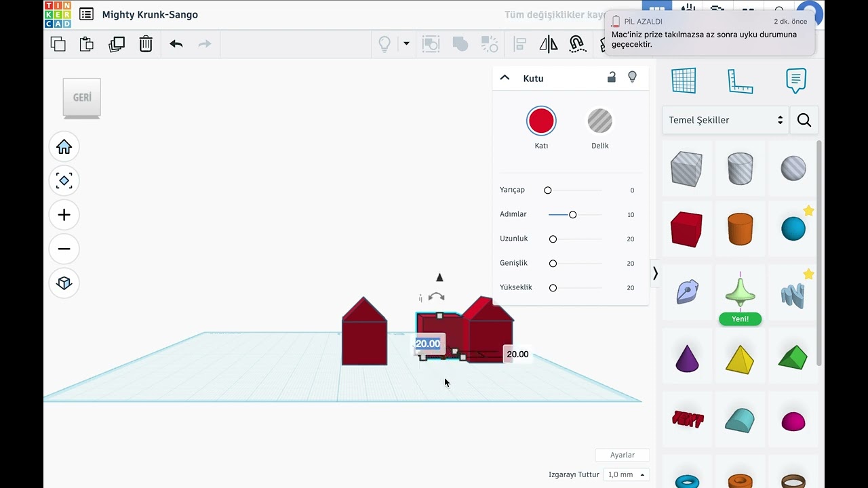Collapse the Kutu shape panel
868x488 pixels.
[x=505, y=78]
